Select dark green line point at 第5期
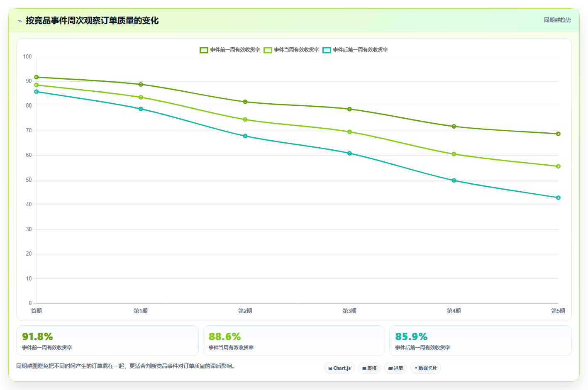 pyautogui.click(x=558, y=134)
